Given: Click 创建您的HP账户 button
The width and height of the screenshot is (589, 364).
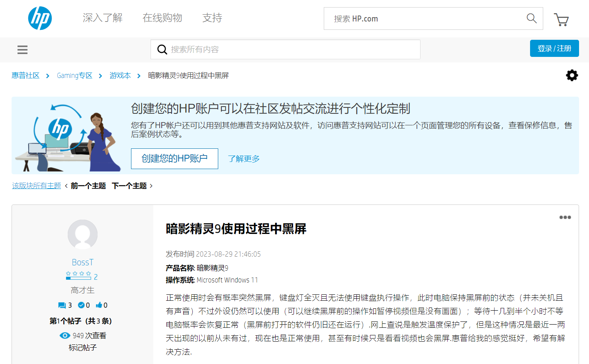Looking at the screenshot, I should coord(174,159).
